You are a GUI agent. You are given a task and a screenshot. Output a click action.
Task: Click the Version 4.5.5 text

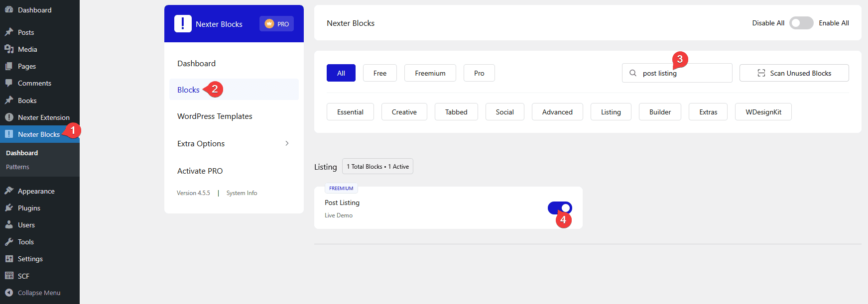click(x=193, y=193)
